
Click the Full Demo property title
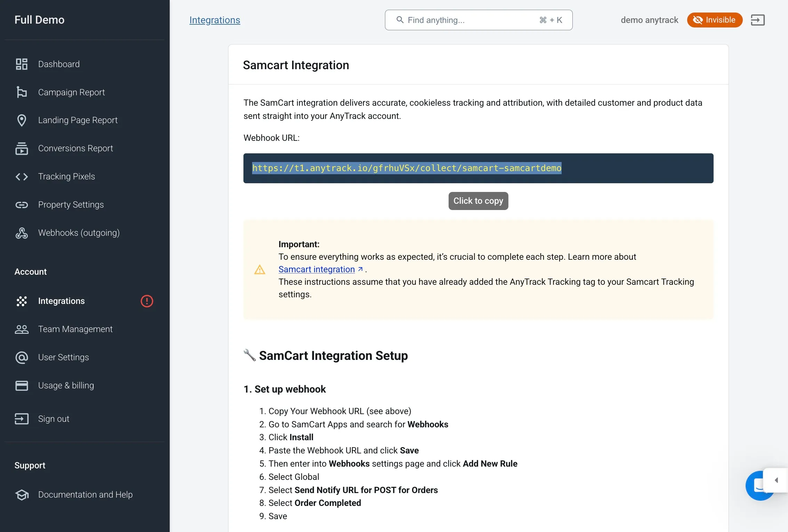39,20
